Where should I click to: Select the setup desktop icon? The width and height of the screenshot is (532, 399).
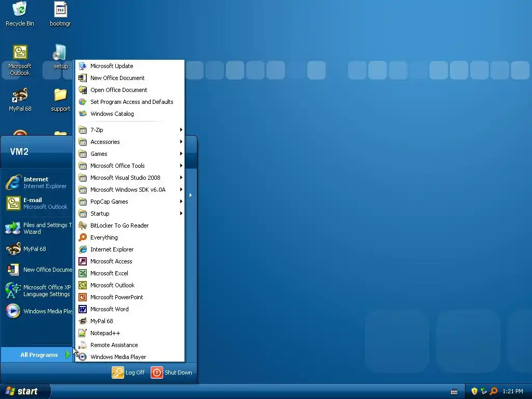coord(60,57)
